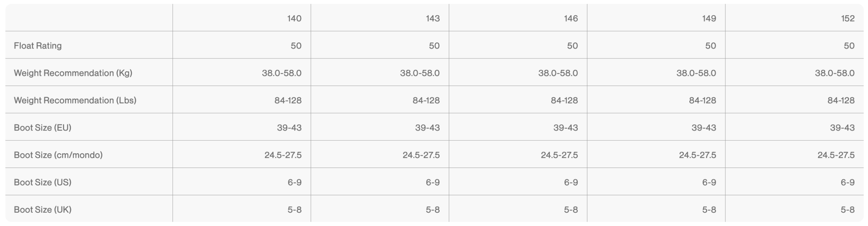Select the Float Rating value for size 140
Image resolution: width=868 pixels, height=226 pixels.
(x=296, y=46)
